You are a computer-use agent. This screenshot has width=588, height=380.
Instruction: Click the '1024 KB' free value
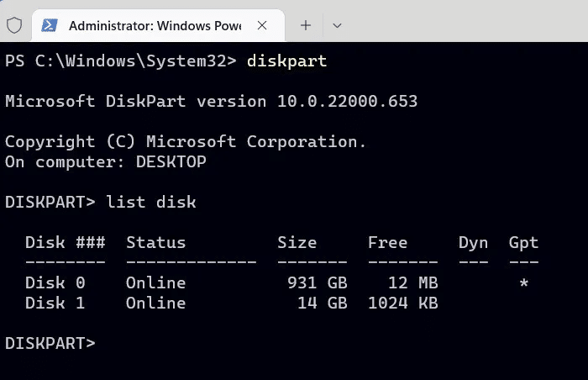402,303
